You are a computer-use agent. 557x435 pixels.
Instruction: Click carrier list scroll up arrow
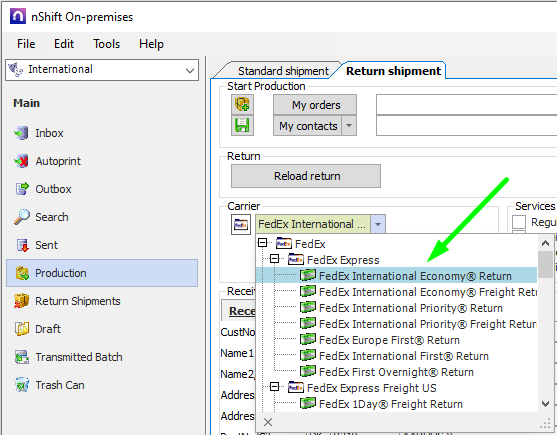(545, 243)
